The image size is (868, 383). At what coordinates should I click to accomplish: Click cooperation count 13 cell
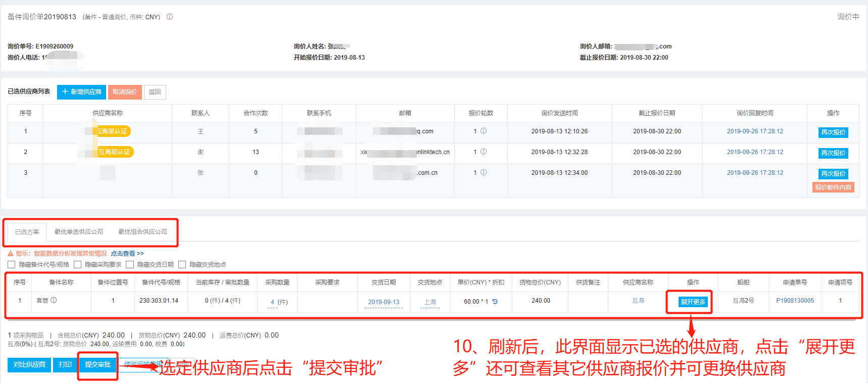coord(256,152)
